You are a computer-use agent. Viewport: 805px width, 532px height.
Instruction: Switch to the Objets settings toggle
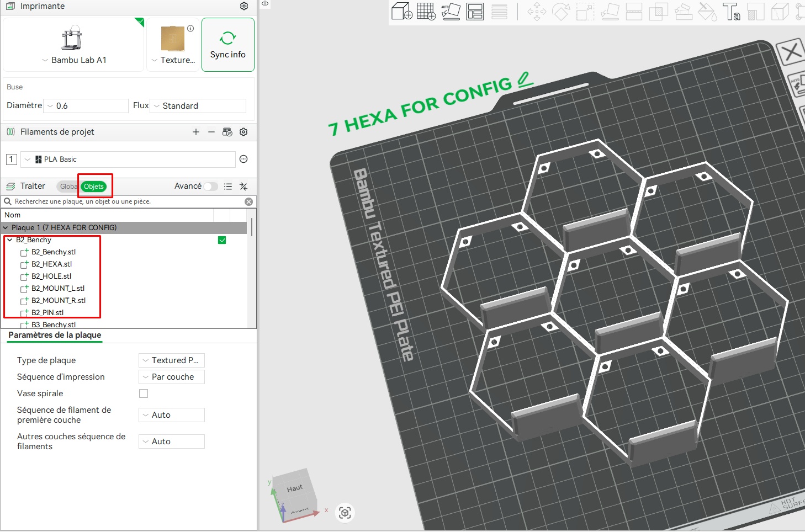pyautogui.click(x=94, y=187)
